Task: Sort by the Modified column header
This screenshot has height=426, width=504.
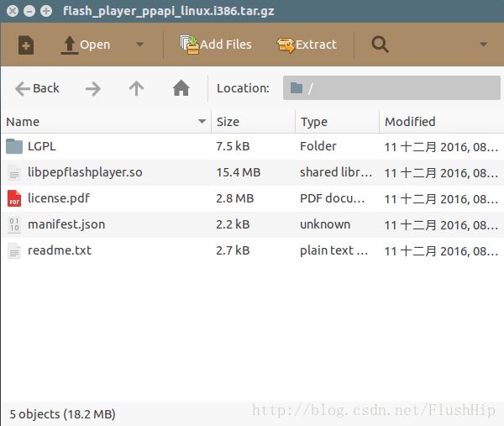Action: point(442,122)
